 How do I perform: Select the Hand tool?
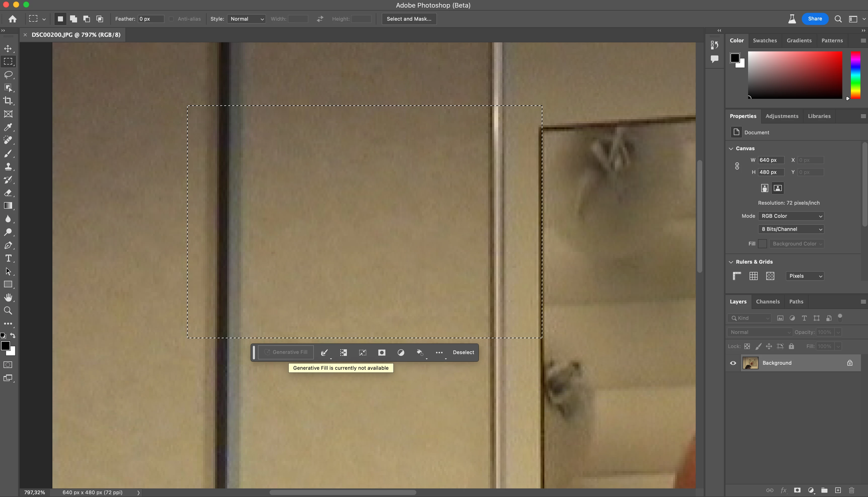pyautogui.click(x=8, y=297)
